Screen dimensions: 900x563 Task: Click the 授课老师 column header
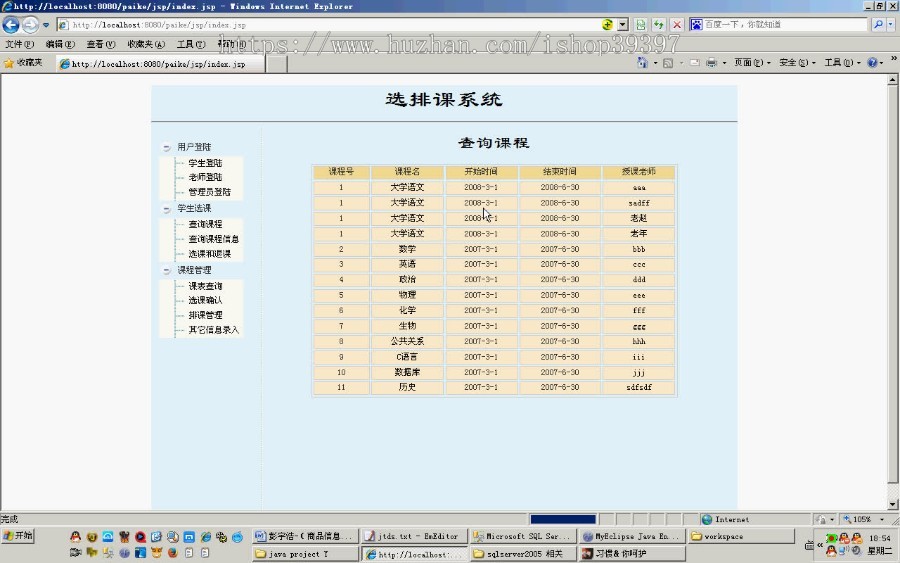(638, 172)
